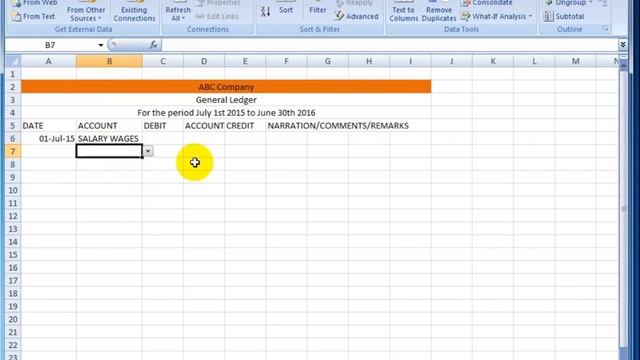Viewport: 640px width, 360px height.
Task: Select the ACCOUNT header in column B
Action: (109, 126)
